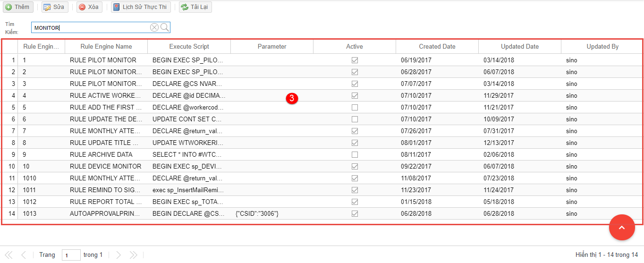Click the Sửa (edit) toolbar button

pyautogui.click(x=54, y=7)
